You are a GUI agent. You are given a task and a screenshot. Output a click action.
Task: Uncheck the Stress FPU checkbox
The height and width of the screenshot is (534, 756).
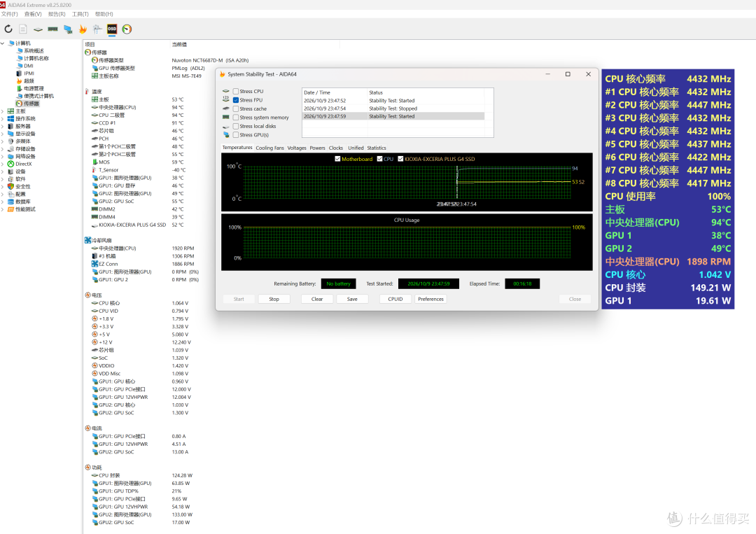pyautogui.click(x=236, y=100)
